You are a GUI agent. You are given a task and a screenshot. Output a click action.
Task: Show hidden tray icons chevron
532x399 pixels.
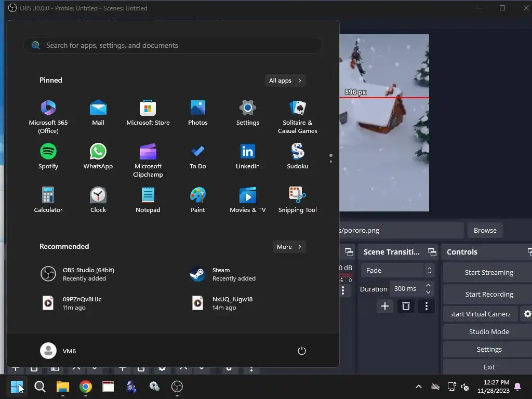[419, 387]
